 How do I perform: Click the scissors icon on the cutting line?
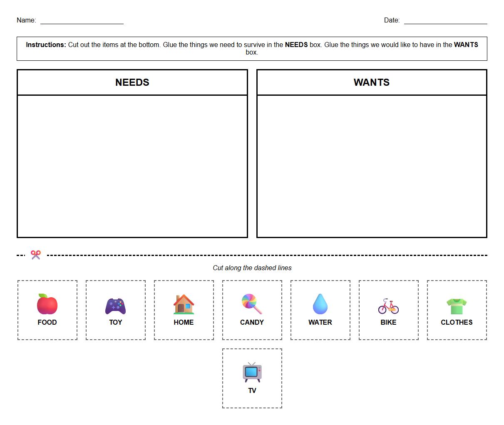tap(35, 254)
